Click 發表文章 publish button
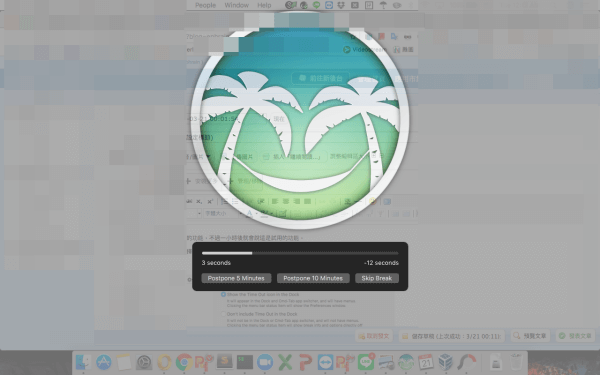Viewport: 600px width, 375px height. (x=576, y=336)
